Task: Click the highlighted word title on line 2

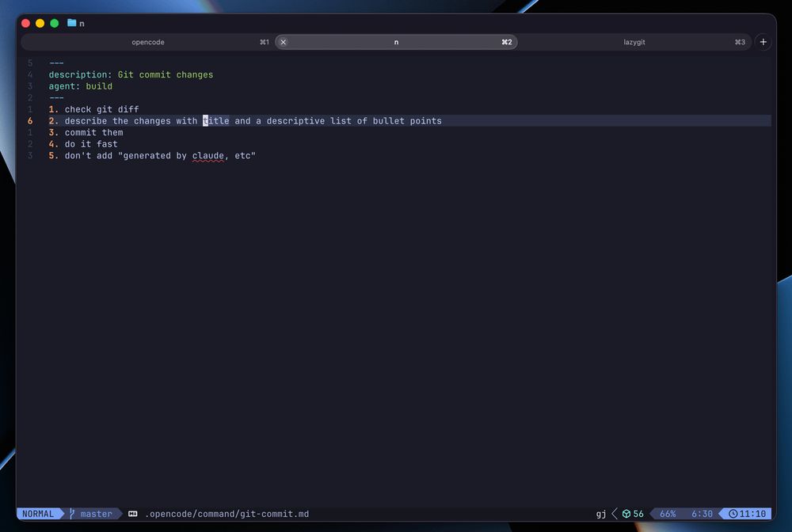Action: tap(215, 120)
